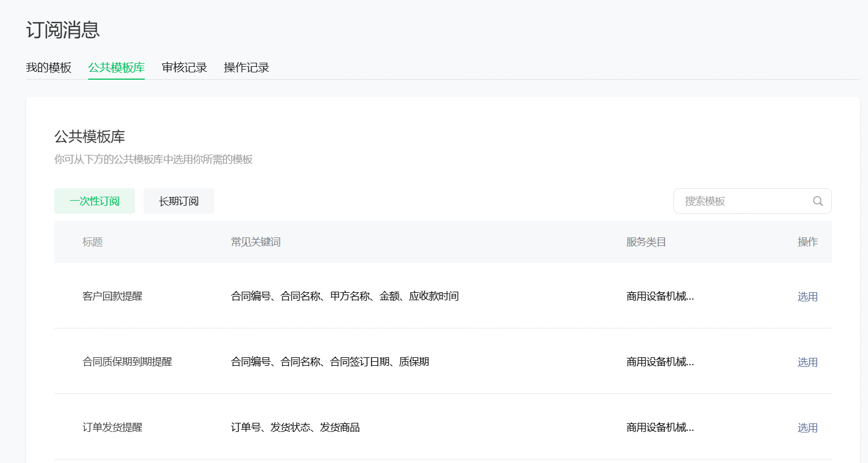Screen dimensions: 868x463
Task: Click the search magnifier icon
Action: 817,201
